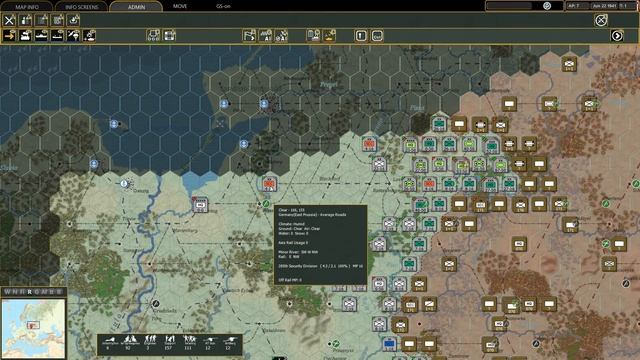The image size is (640, 360).
Task: Select the lone blue unit counter near the bottom
Action: 389,344
